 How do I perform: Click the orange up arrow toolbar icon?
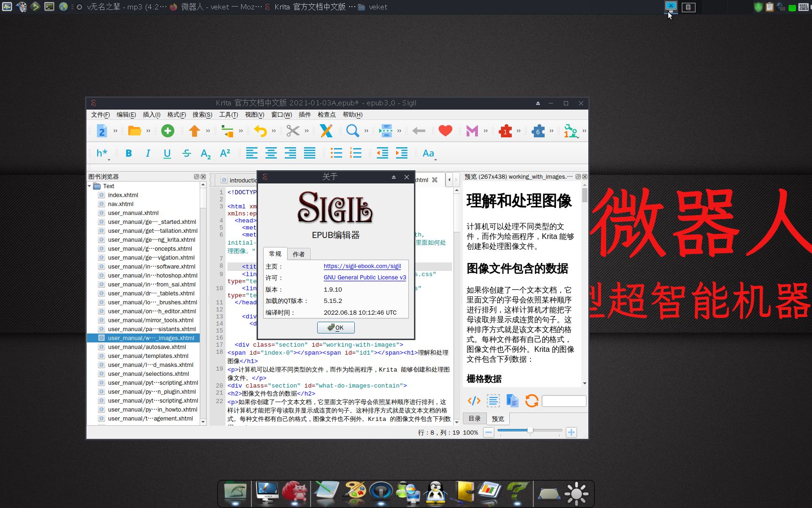tap(194, 131)
